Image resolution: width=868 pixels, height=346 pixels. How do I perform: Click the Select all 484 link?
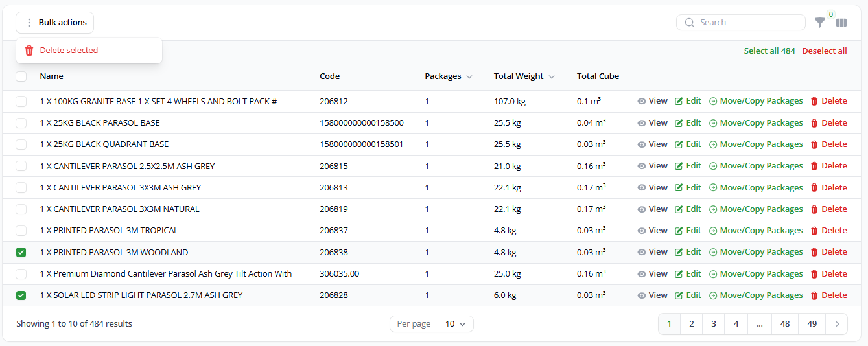coord(769,51)
